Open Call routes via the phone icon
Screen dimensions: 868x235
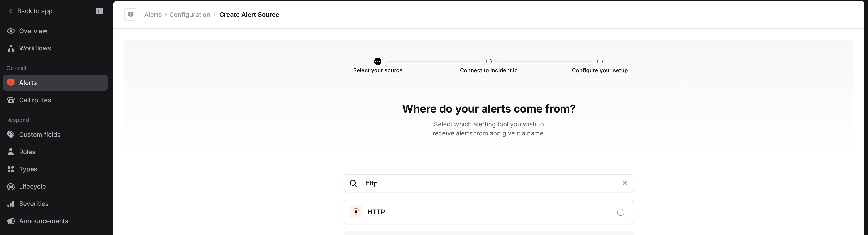(x=11, y=100)
